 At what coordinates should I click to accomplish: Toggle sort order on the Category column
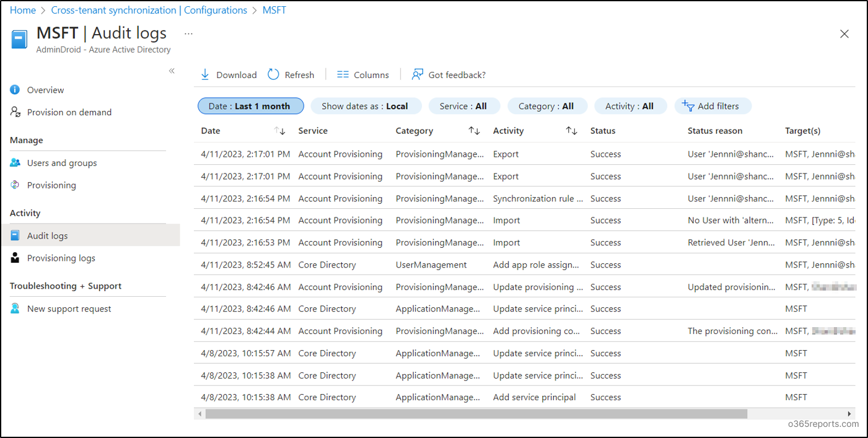point(475,131)
